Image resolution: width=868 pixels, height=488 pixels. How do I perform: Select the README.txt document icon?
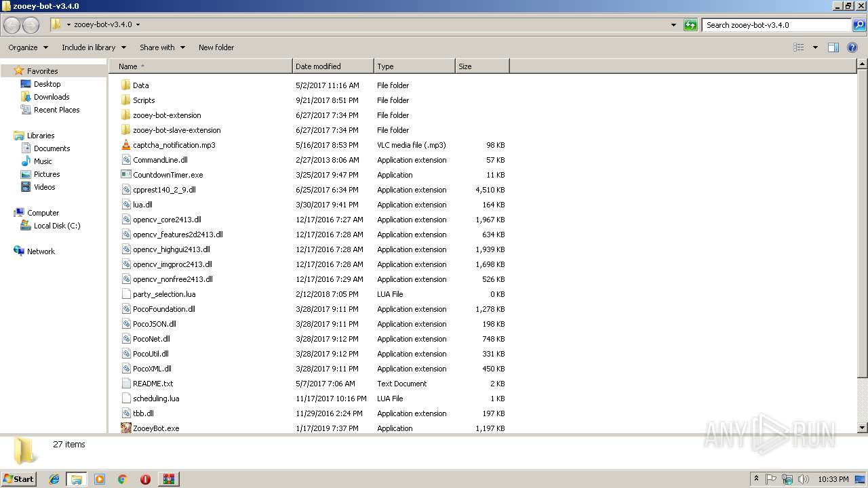125,384
